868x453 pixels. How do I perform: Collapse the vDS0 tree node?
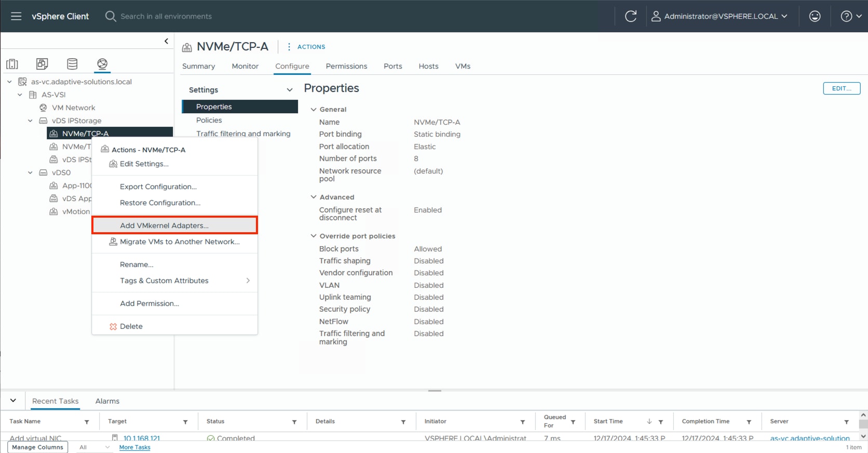click(30, 172)
